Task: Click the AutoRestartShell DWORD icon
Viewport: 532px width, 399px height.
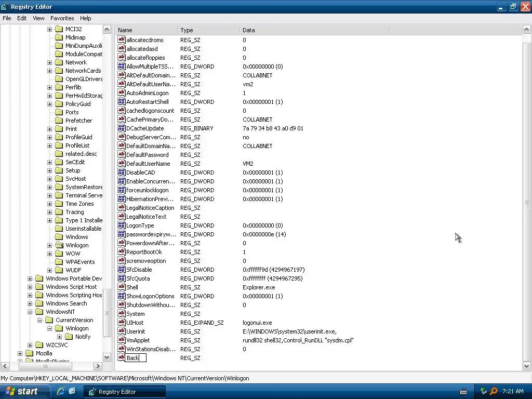Action: click(x=122, y=101)
